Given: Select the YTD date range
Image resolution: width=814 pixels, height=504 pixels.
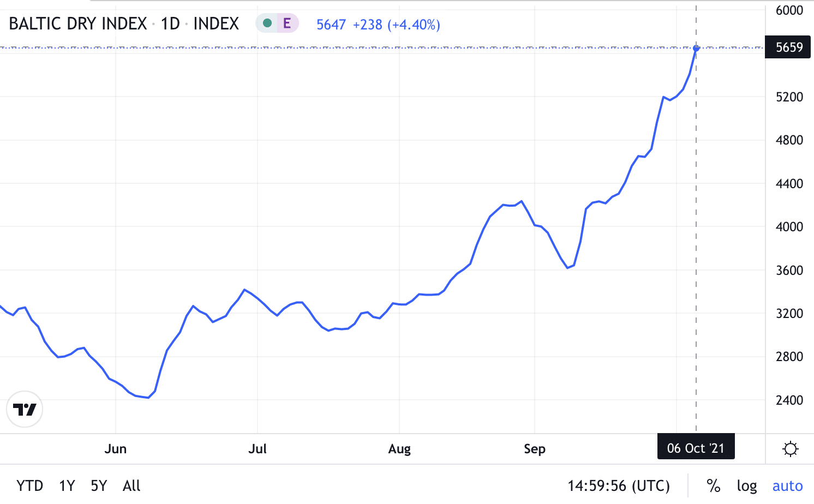Looking at the screenshot, I should coord(29,485).
